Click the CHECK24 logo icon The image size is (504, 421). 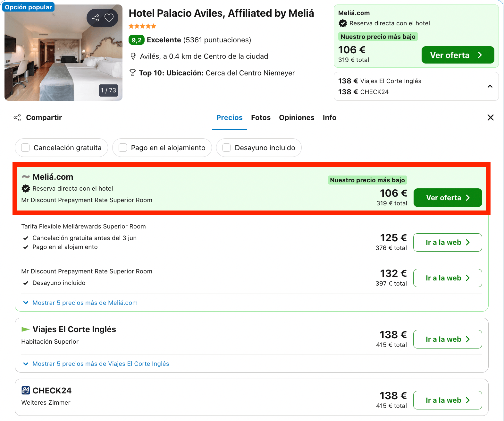(x=26, y=390)
